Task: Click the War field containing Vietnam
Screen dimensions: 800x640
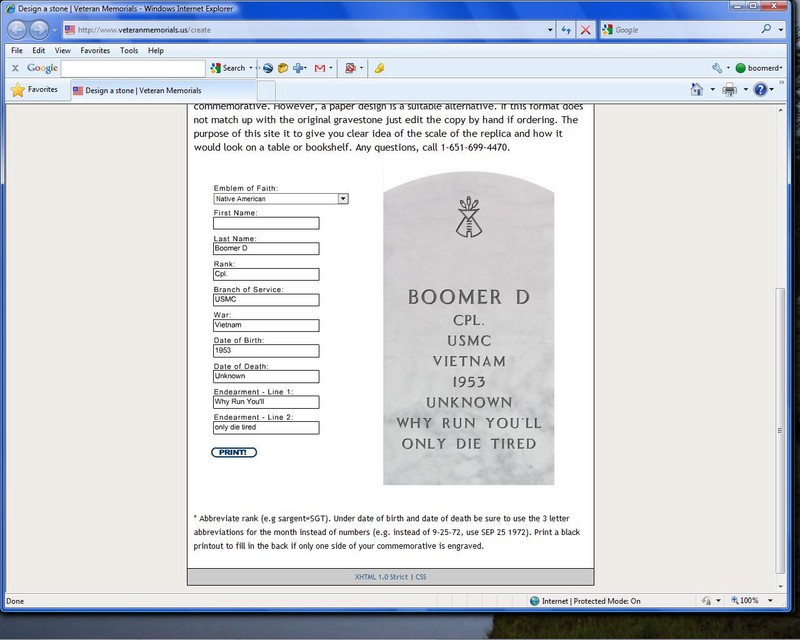Action: tap(266, 325)
